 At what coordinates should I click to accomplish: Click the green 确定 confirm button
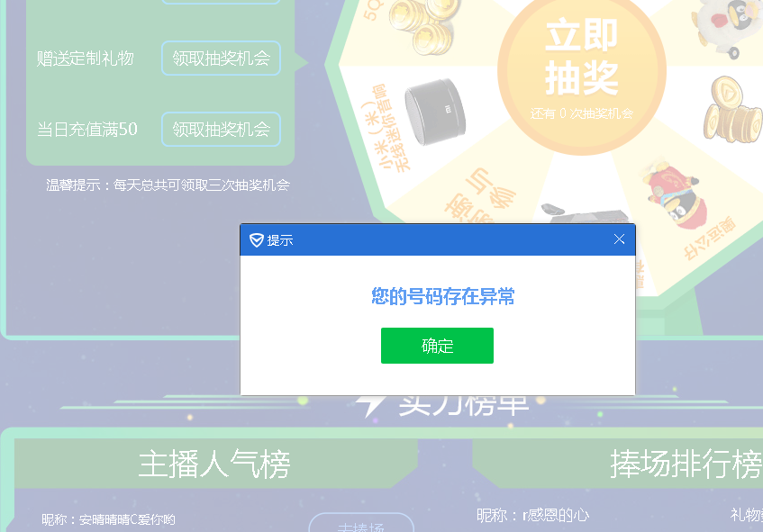[x=437, y=346]
